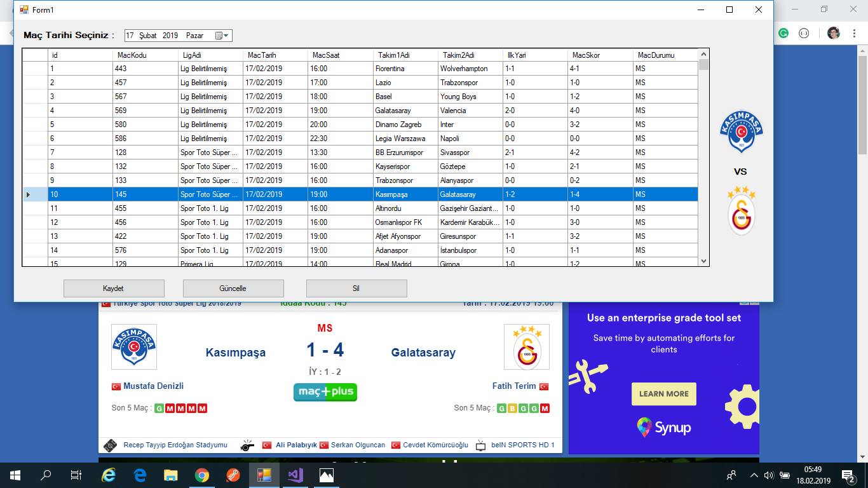The width and height of the screenshot is (868, 488).
Task: Select the Valencia cell
Action: [470, 111]
